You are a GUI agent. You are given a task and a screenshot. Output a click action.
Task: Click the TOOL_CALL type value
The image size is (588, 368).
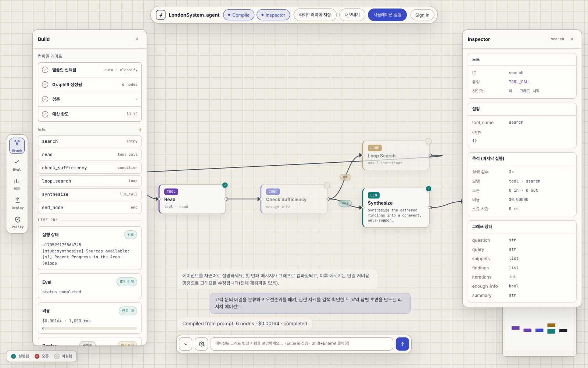(x=520, y=82)
